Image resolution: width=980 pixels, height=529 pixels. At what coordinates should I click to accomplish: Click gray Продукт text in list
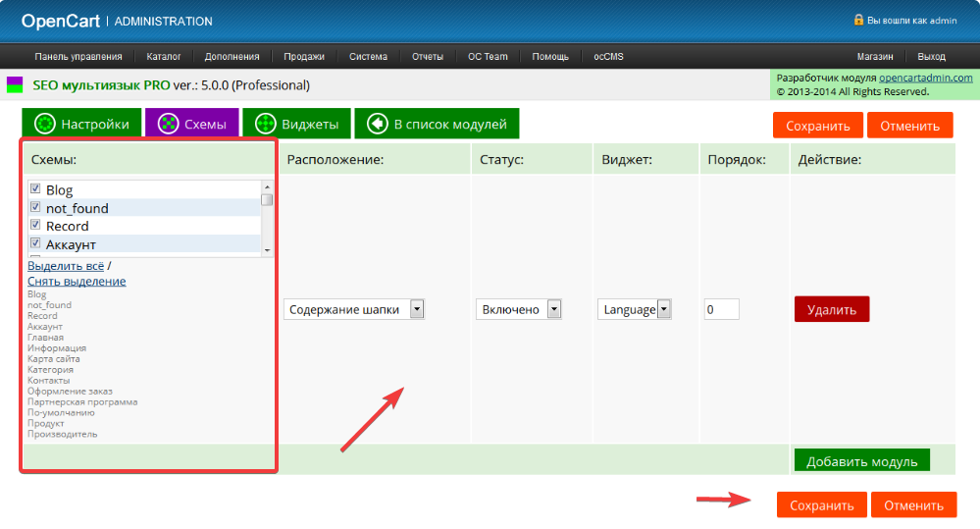pos(46,423)
